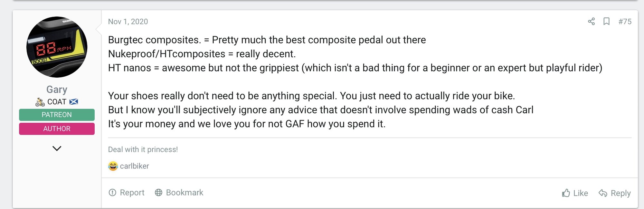644x209 pixels.
Task: Click the COAT user title text
Action: click(x=57, y=102)
